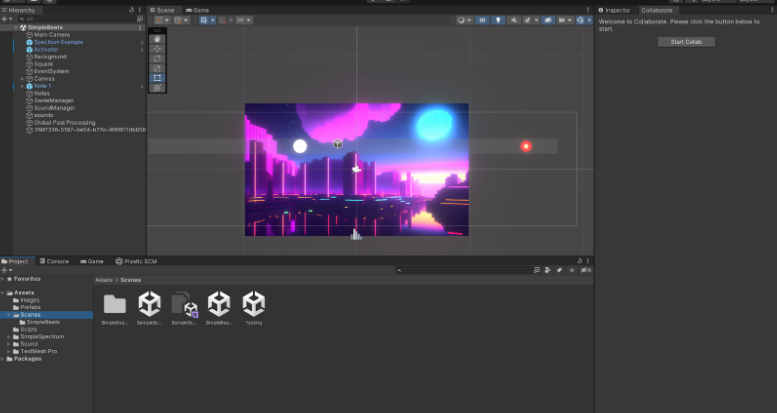Open the Hierarchy panel options menu

[140, 10]
